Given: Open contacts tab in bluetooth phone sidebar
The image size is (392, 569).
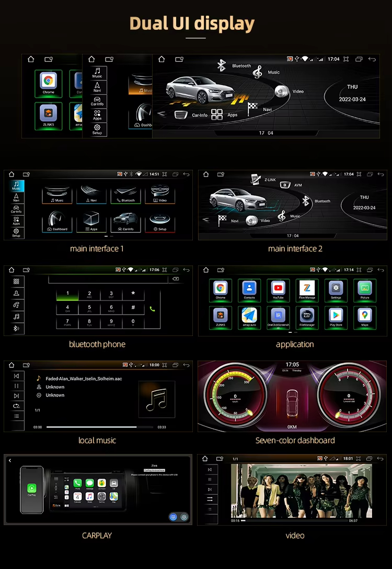Looking at the screenshot, I should click(16, 293).
